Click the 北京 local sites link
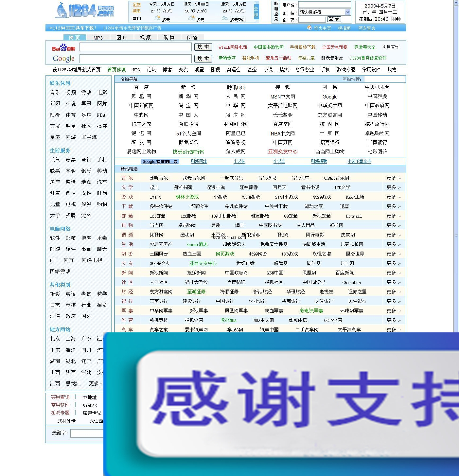This screenshot has height=476, width=459. (55, 339)
